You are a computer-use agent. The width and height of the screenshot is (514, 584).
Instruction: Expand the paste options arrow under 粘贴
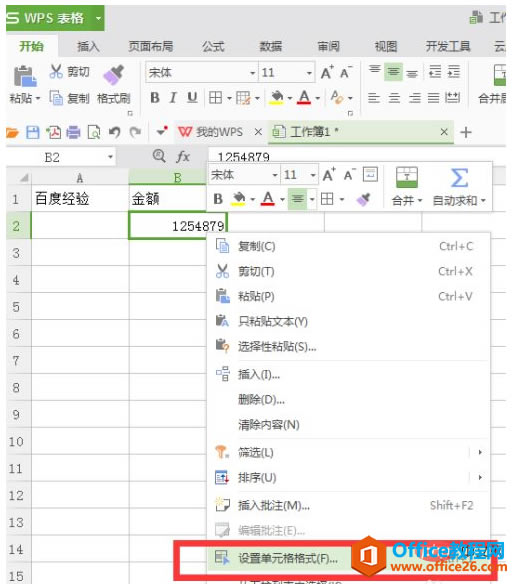tap(38, 99)
